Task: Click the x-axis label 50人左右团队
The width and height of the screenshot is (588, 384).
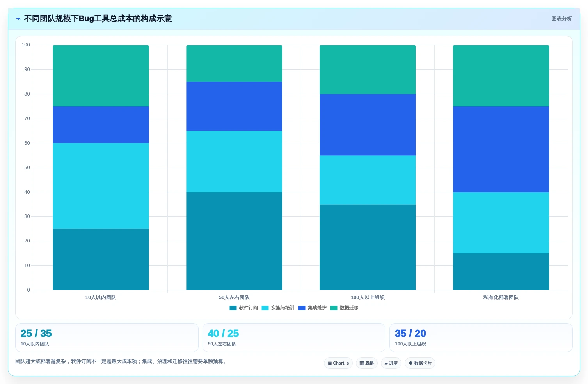Action: 234,297
